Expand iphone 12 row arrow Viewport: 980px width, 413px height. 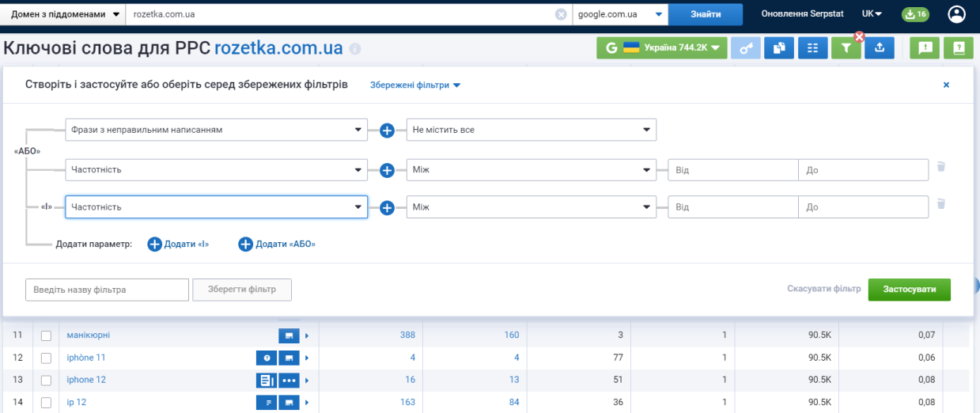point(307,380)
